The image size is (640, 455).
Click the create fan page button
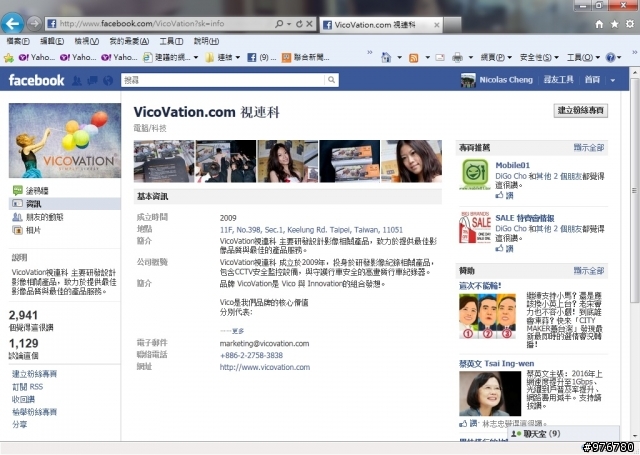[580, 110]
